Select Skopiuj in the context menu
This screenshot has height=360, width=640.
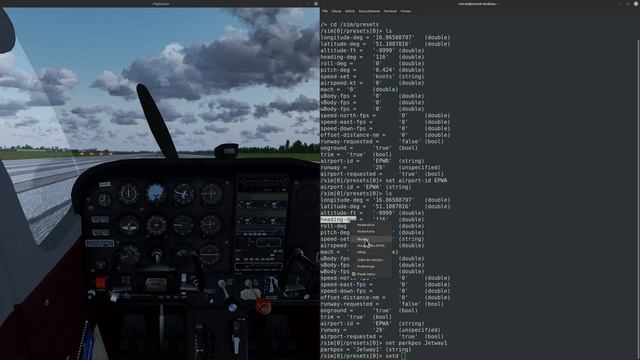point(371,239)
